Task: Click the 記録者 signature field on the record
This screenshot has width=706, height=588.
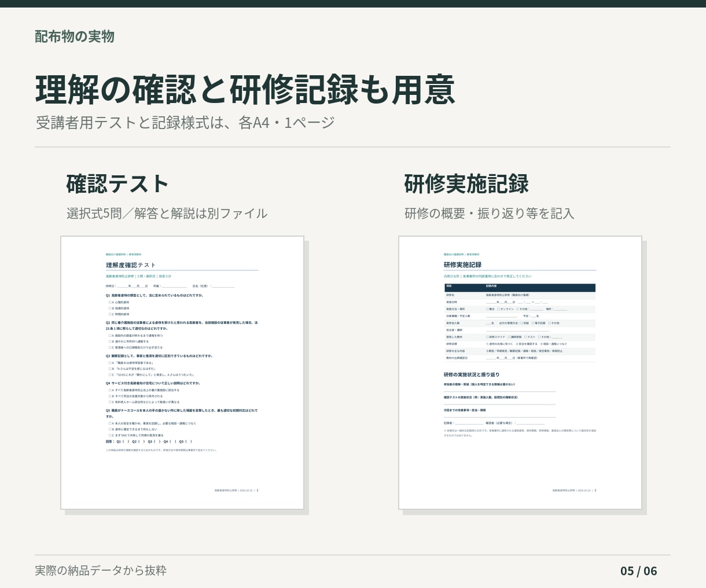Action: (464, 423)
